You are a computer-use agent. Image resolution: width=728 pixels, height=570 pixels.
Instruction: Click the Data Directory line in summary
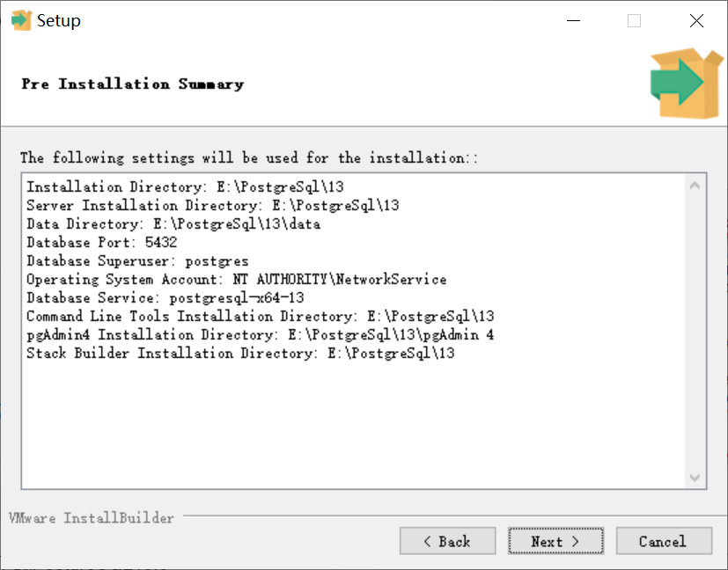(173, 224)
